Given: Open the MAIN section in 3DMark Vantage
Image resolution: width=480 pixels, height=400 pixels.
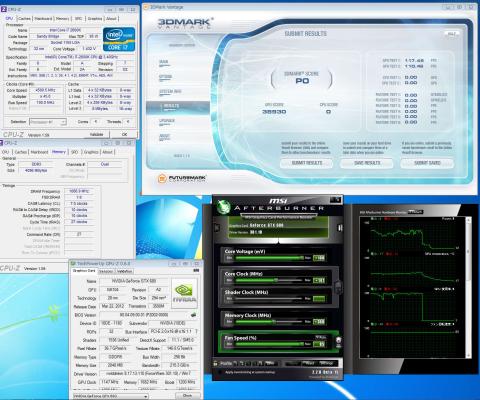Looking at the screenshot, I should (164, 62).
